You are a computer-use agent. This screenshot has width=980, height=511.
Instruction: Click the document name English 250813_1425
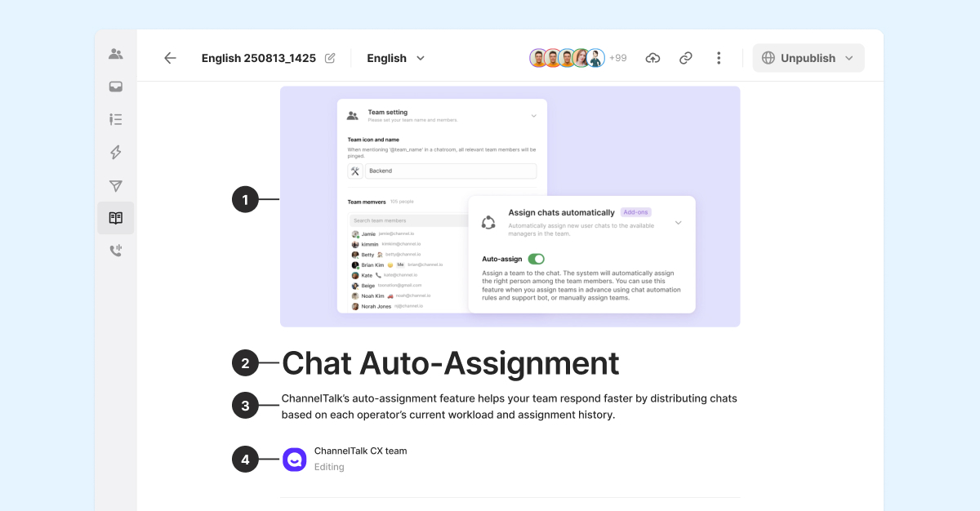(259, 58)
